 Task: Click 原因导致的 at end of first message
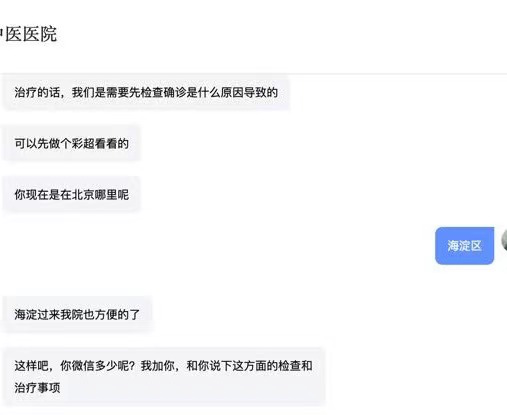pyautogui.click(x=249, y=92)
